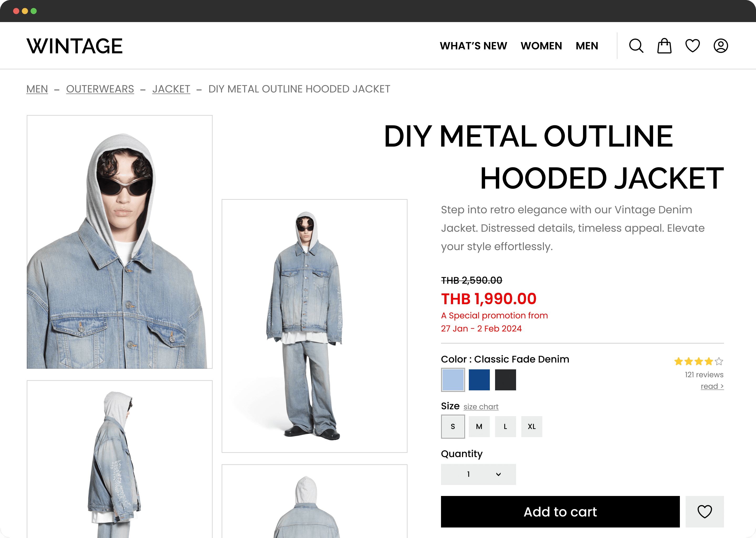Open the WOMEN menu
This screenshot has height=538, width=756.
pos(541,46)
